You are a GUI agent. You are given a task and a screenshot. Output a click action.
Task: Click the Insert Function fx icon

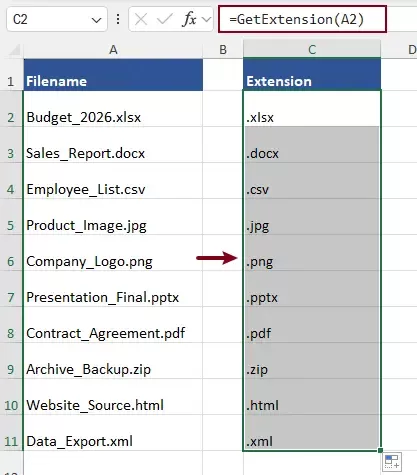189,19
